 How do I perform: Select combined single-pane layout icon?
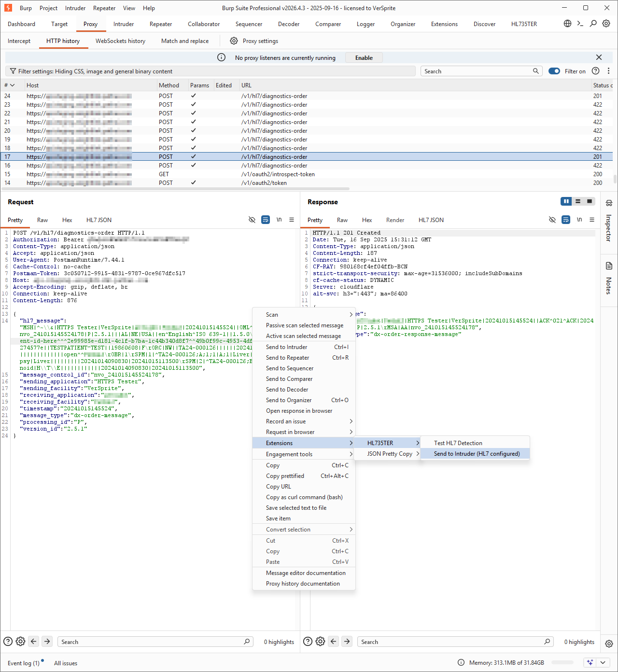point(590,201)
